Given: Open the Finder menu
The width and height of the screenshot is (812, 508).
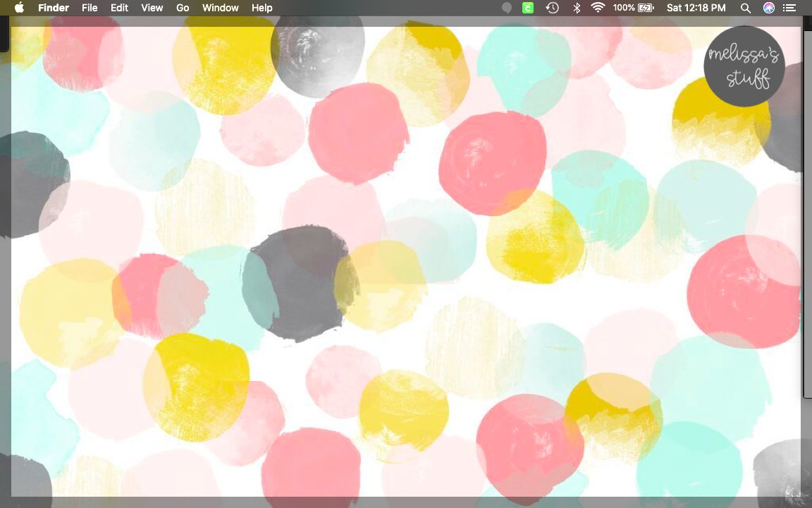Looking at the screenshot, I should click(x=54, y=8).
